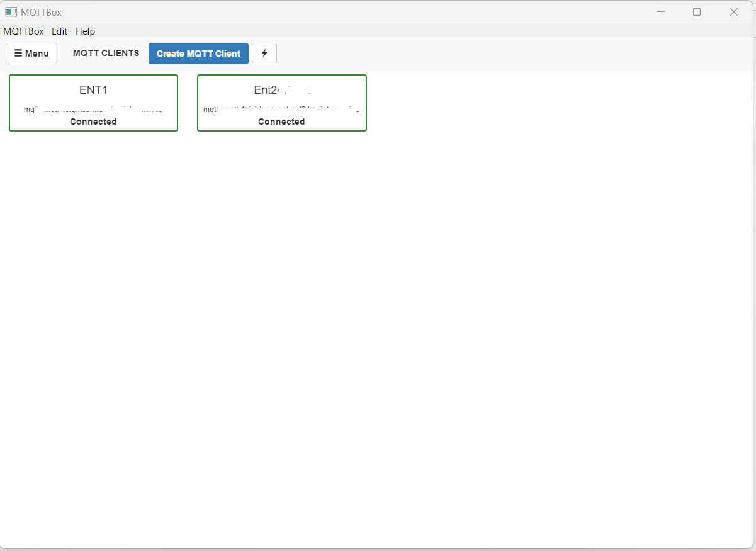Viewport: 756px width, 551px height.
Task: Click the MQTT CLIENTS label
Action: (x=106, y=54)
